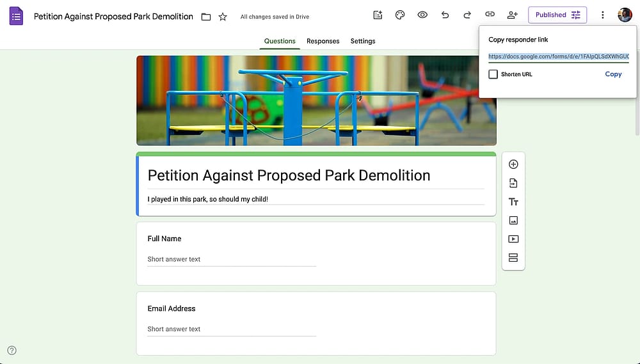
Task: Redo last change
Action: click(467, 15)
